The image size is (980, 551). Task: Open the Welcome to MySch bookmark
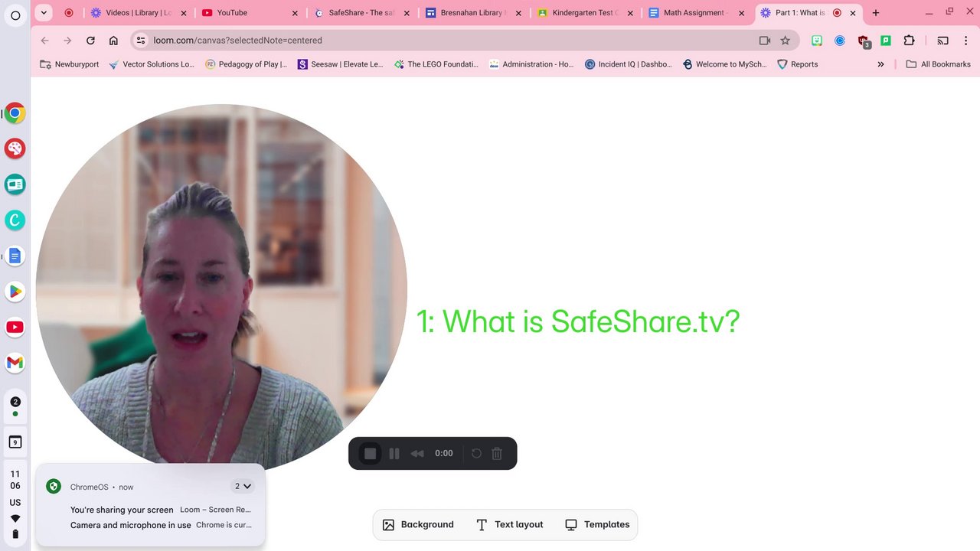pos(724,64)
